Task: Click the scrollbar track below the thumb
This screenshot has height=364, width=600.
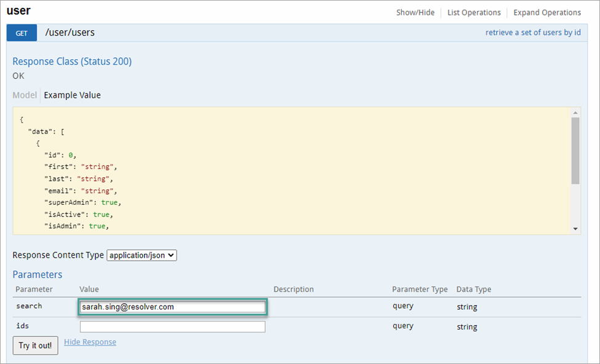Action: [575, 206]
